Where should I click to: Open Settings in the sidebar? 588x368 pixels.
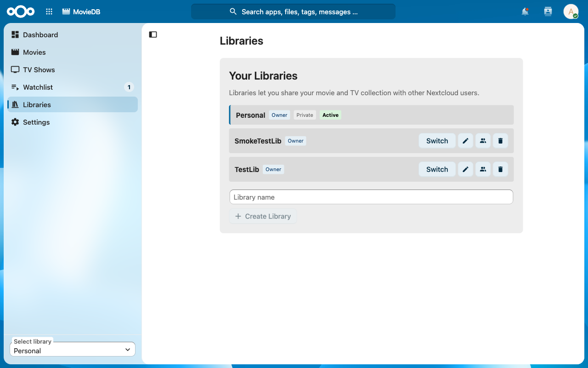tap(73, 122)
